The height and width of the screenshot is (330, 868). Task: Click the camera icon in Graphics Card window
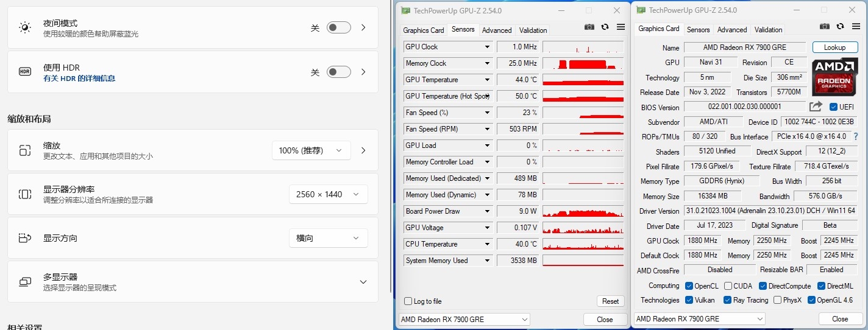tap(824, 26)
